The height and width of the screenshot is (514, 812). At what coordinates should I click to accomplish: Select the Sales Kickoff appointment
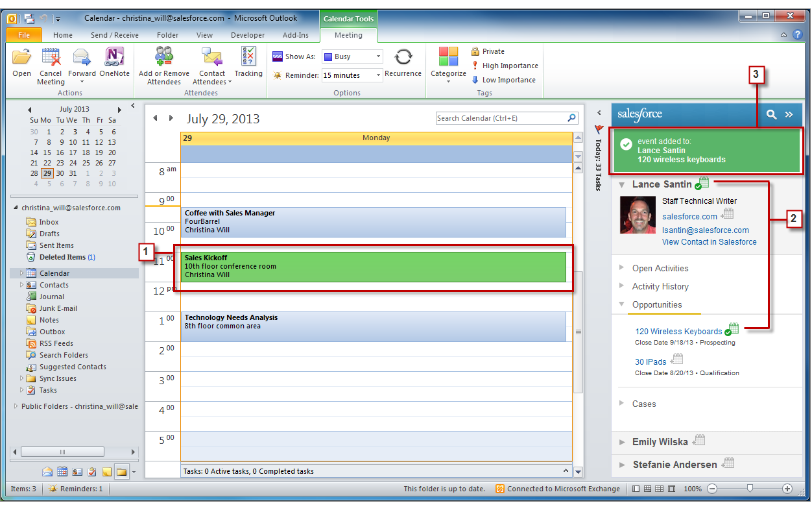(373, 267)
